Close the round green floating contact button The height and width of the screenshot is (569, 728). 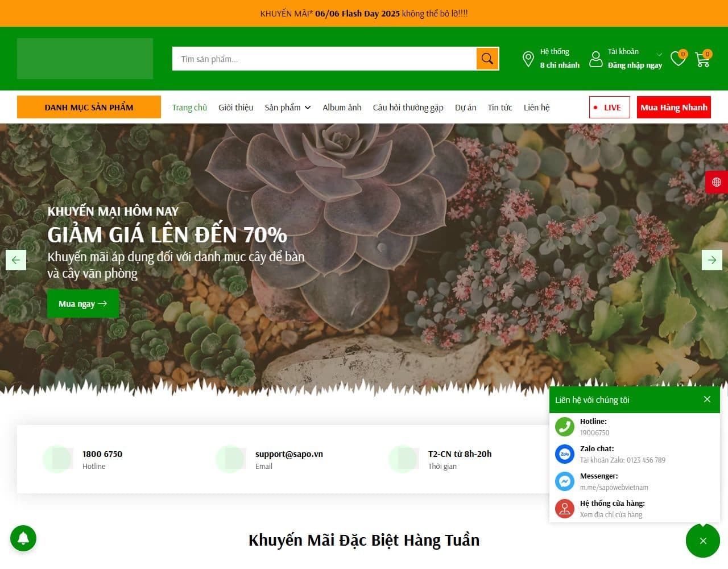[x=703, y=541]
